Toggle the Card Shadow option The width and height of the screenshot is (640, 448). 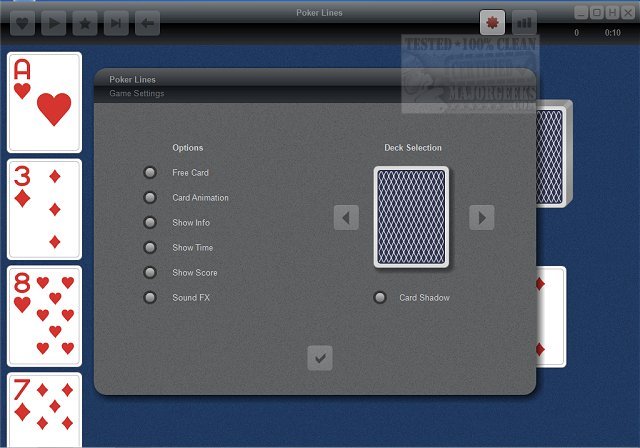point(380,297)
